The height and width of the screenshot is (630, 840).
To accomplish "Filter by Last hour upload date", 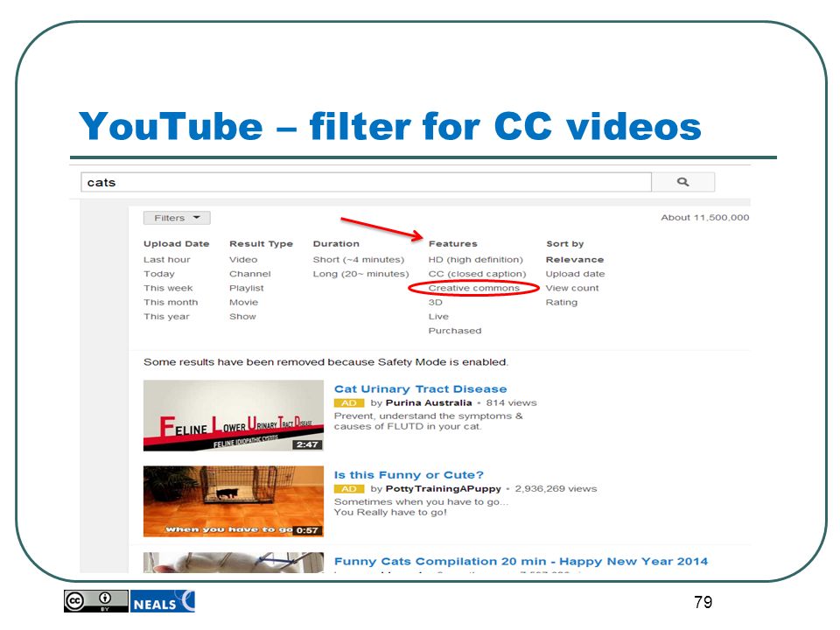I will tap(166, 260).
